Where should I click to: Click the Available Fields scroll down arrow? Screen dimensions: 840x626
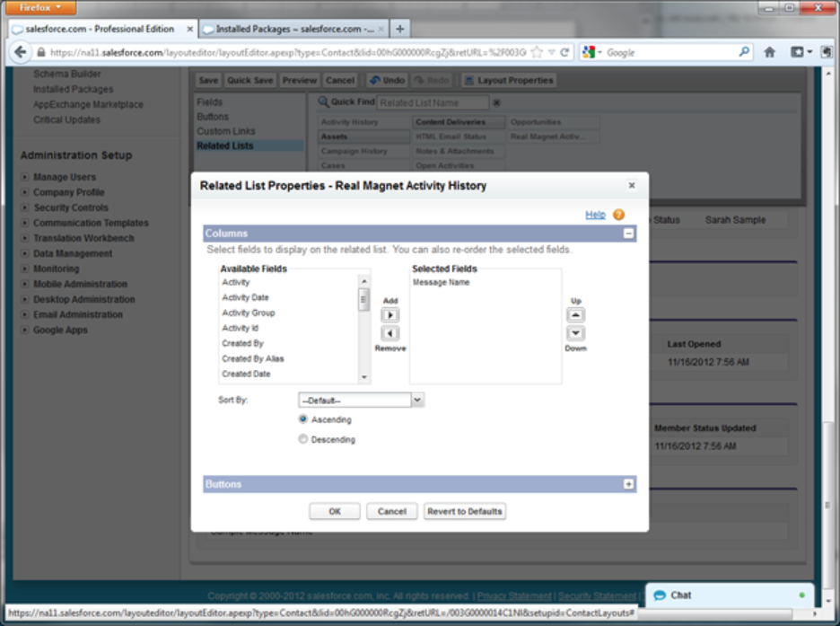[364, 377]
